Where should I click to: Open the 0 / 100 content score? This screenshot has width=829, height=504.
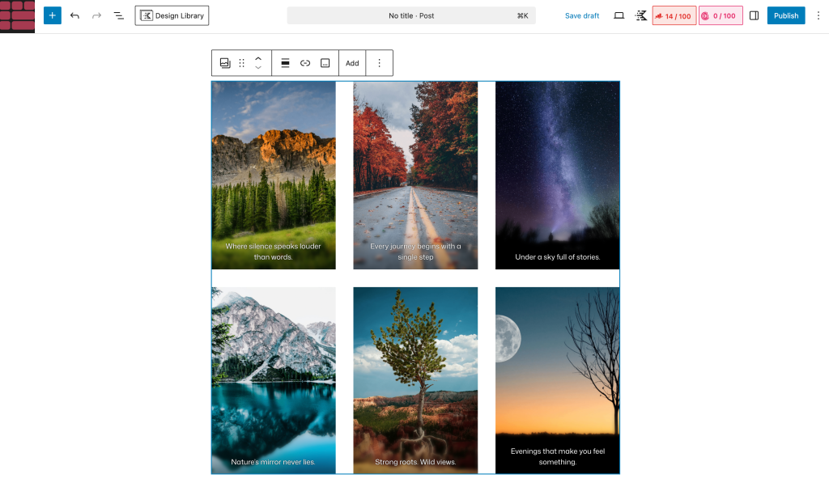(720, 15)
